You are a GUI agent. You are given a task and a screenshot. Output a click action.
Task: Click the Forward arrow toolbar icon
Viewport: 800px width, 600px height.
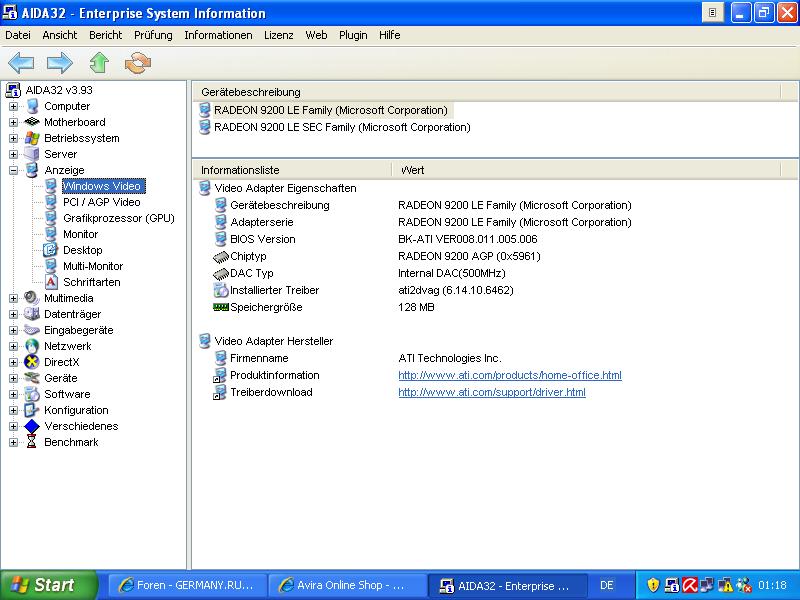click(x=60, y=63)
